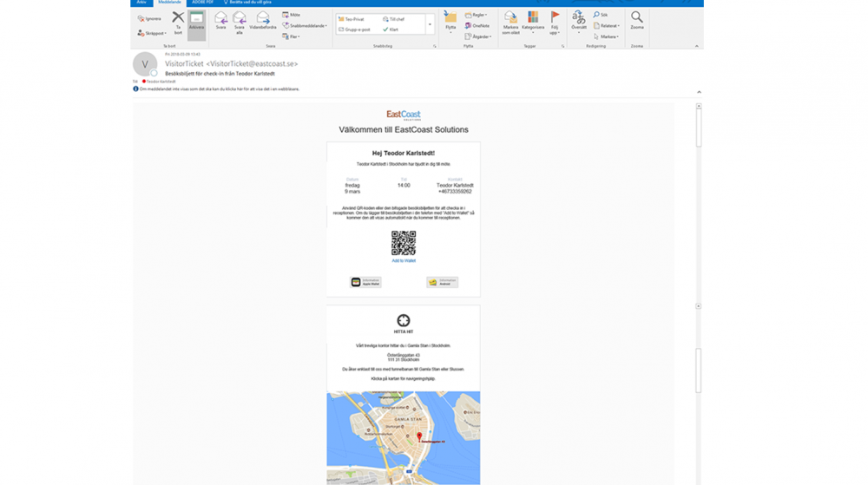Image resolution: width=868 pixels, height=485 pixels.
Task: Archive the email with Arkivera
Action: [197, 22]
